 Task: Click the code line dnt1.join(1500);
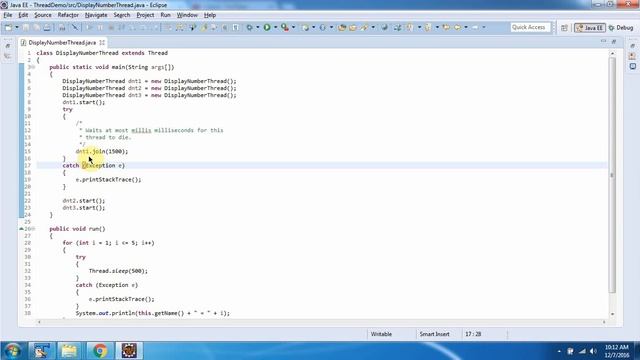tap(102, 151)
